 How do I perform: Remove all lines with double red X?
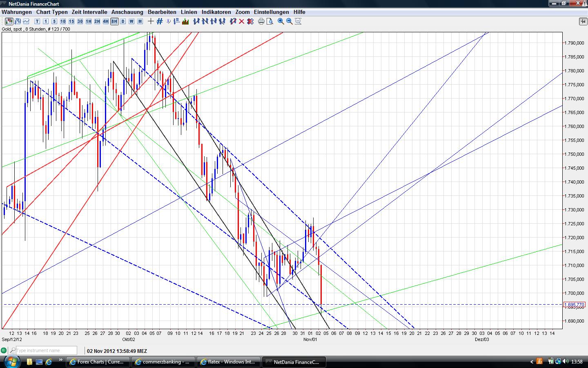(x=250, y=21)
